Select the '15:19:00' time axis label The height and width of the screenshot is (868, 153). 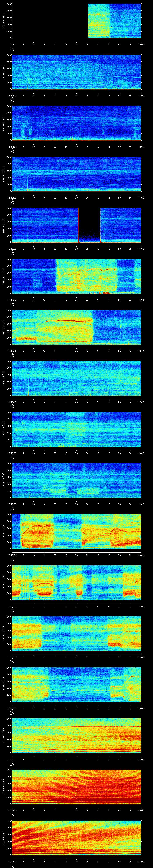point(12,555)
